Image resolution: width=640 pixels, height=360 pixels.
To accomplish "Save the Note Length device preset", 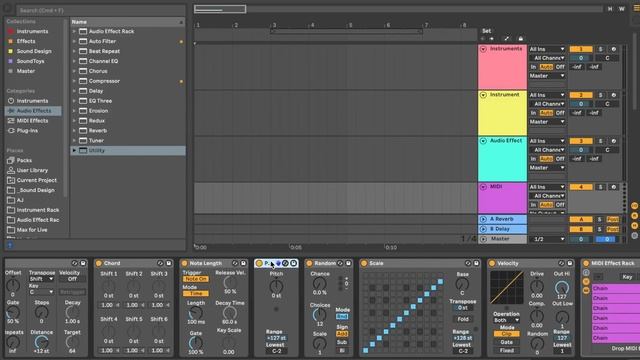I will click(243, 264).
